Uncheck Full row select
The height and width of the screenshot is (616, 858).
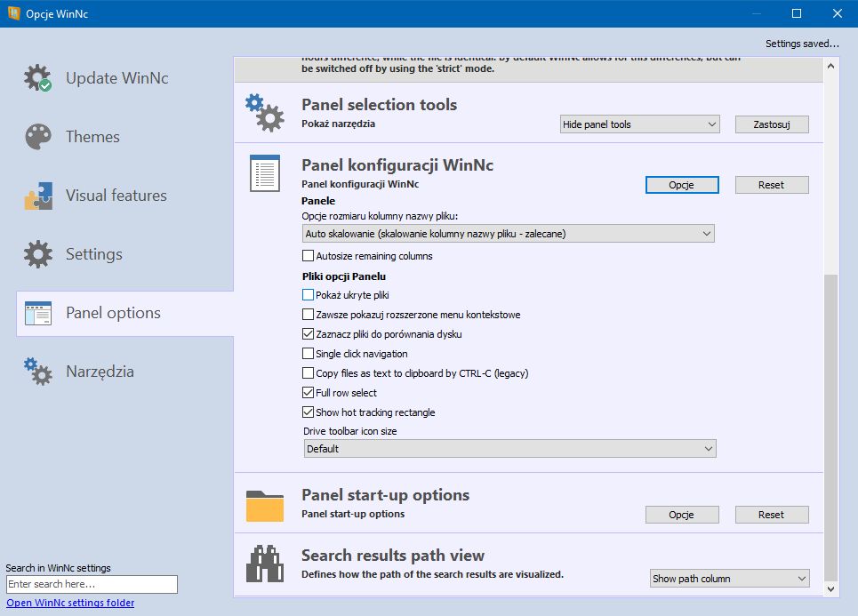point(308,393)
